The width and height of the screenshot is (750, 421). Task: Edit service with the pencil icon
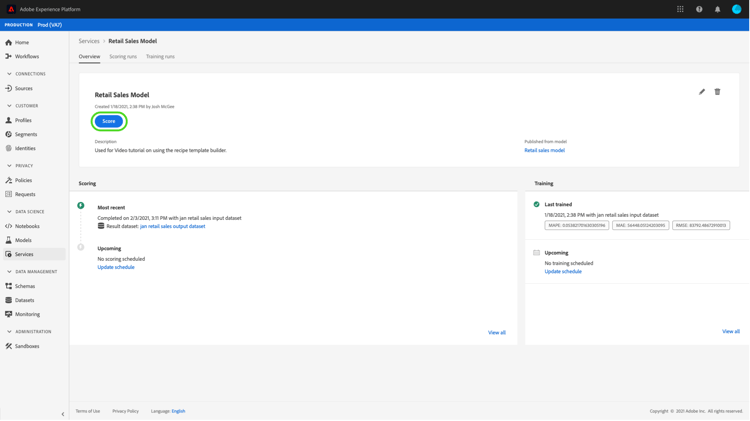coord(702,92)
